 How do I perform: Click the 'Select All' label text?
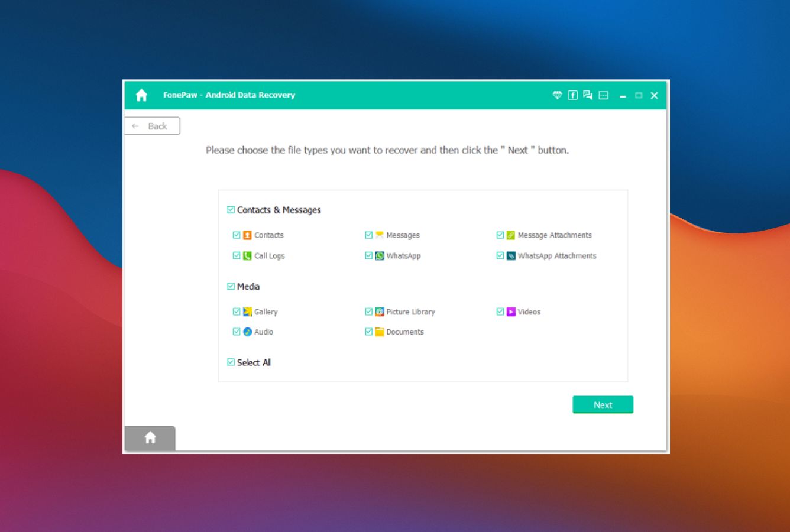coord(254,362)
